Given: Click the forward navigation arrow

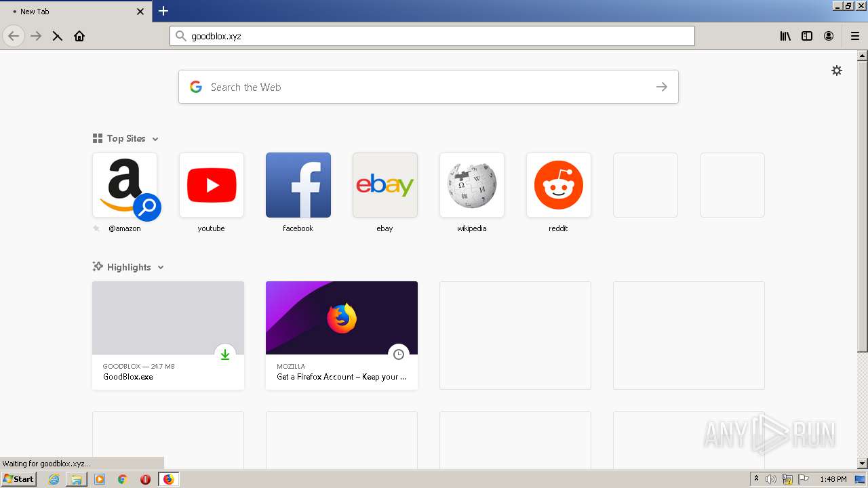Looking at the screenshot, I should pos(36,36).
